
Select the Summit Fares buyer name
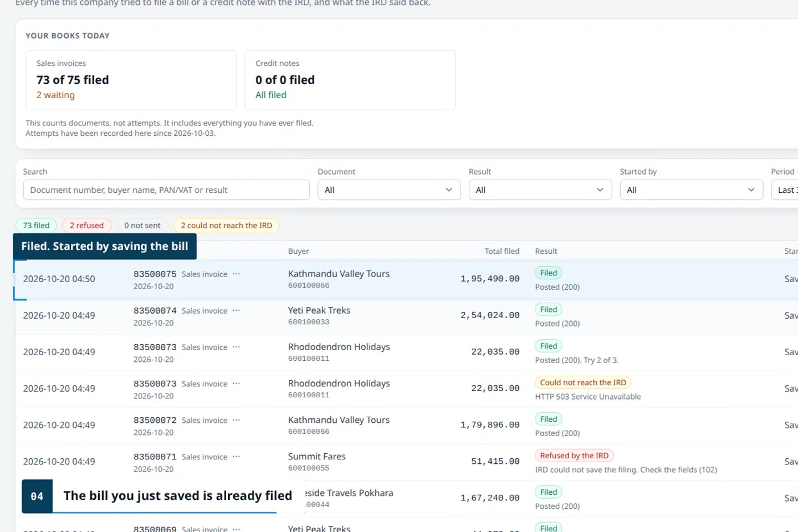point(317,457)
